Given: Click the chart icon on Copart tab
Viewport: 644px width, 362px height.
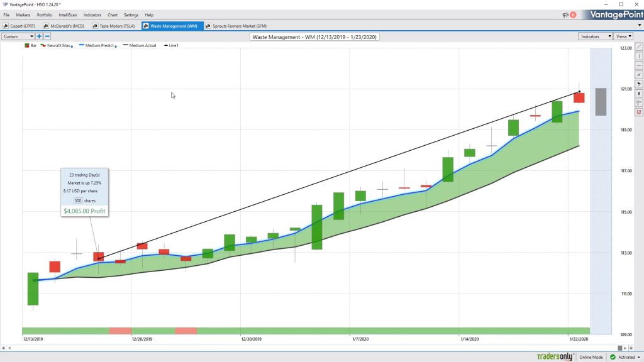Looking at the screenshot, I should point(6,26).
